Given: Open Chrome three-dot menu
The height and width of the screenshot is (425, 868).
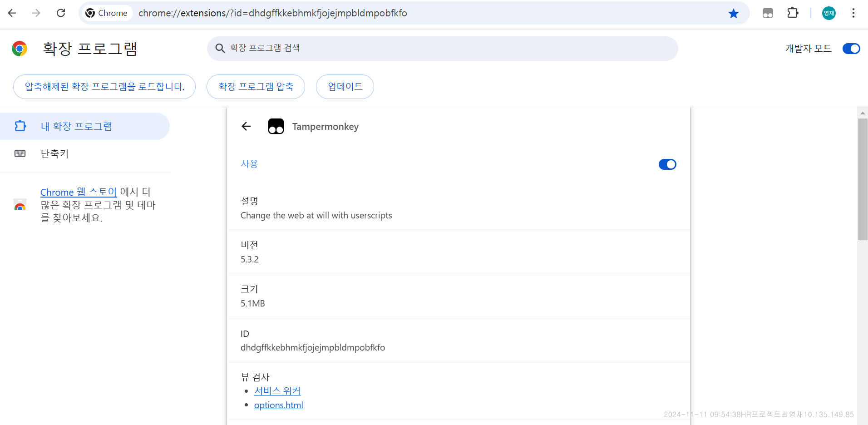Looking at the screenshot, I should tap(853, 13).
